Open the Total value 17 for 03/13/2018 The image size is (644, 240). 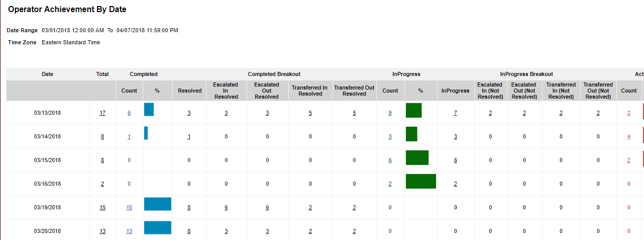click(102, 113)
